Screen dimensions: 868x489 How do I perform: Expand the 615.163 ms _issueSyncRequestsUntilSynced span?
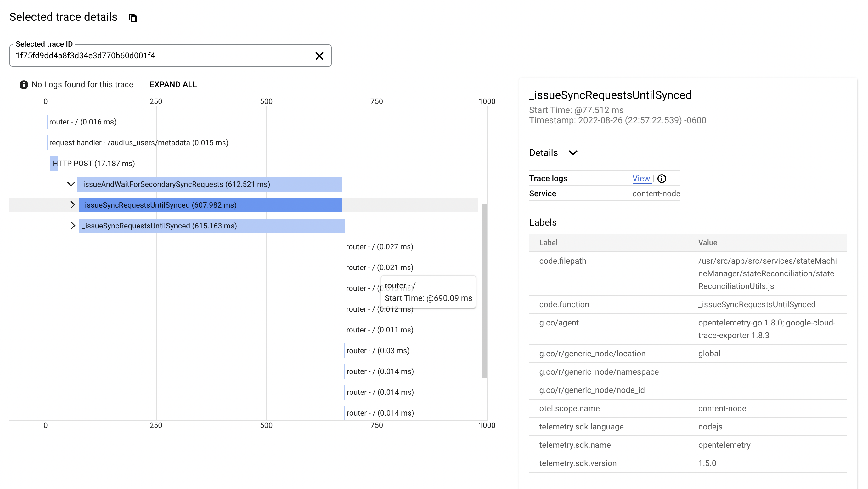(72, 226)
